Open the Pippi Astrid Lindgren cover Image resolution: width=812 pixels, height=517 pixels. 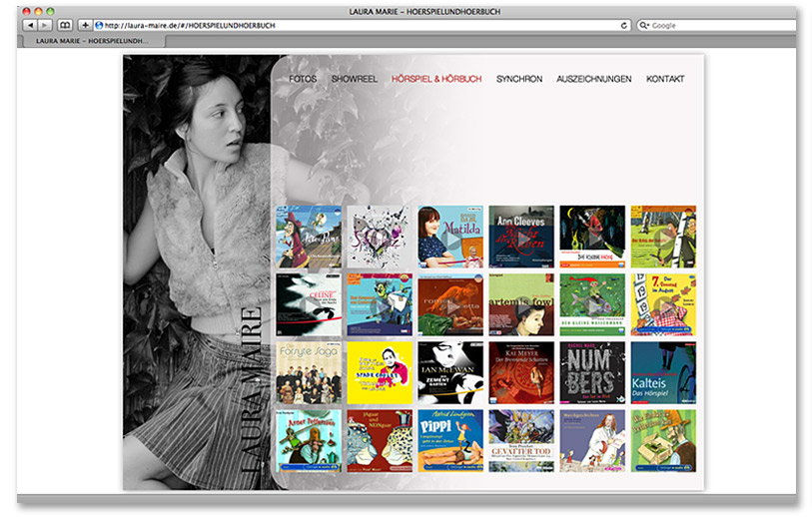coord(450,441)
